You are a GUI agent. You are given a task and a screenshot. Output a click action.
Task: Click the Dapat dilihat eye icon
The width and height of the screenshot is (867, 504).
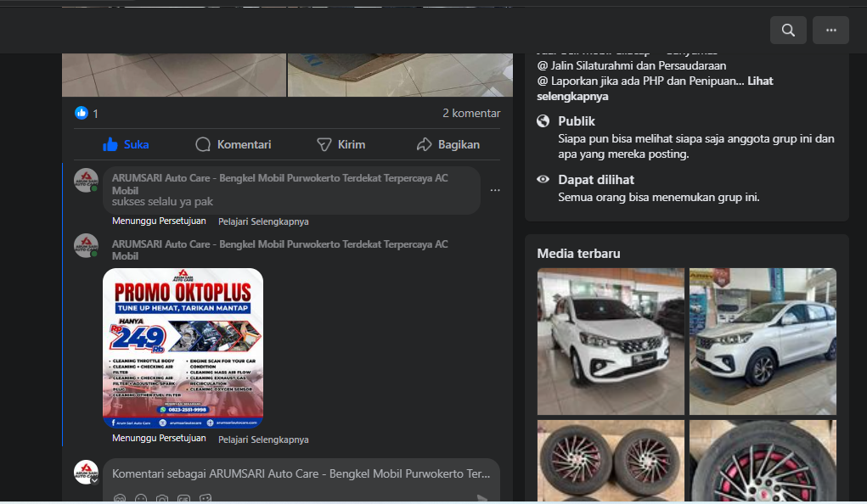tap(543, 179)
